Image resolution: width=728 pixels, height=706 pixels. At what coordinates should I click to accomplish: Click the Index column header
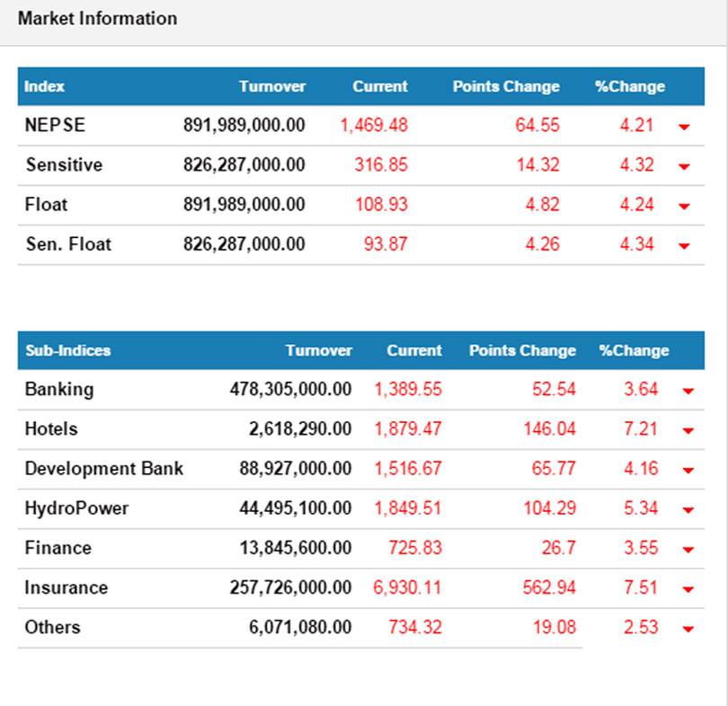coord(44,86)
